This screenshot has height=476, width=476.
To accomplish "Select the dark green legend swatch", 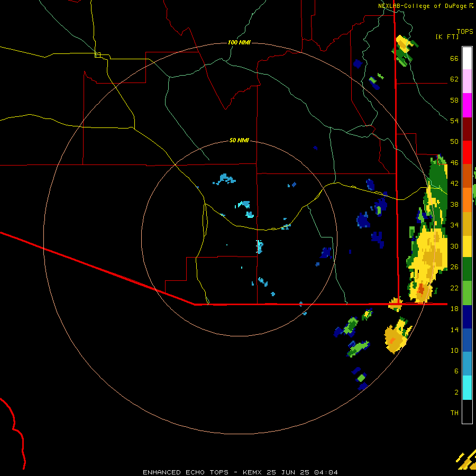I will (467, 269).
